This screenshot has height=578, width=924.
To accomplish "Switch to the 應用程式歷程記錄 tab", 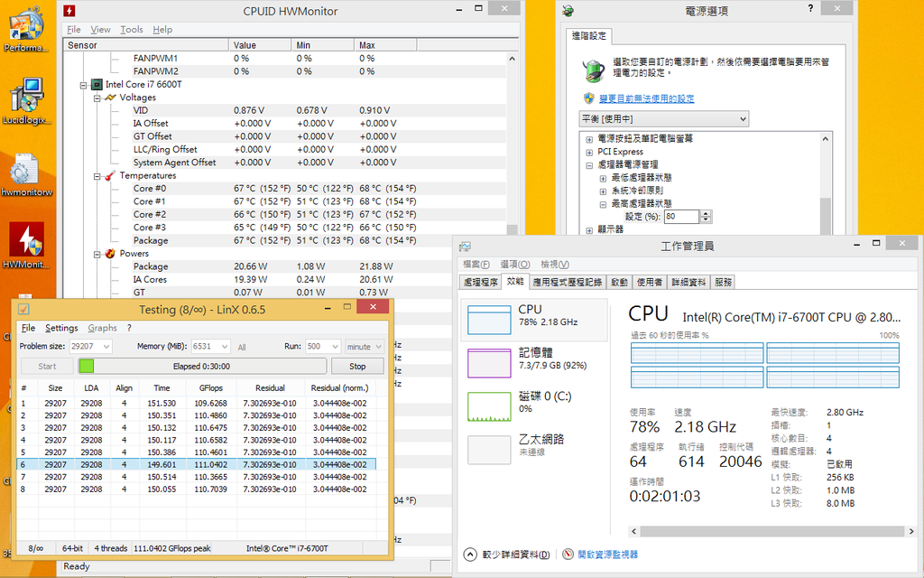I will [568, 282].
